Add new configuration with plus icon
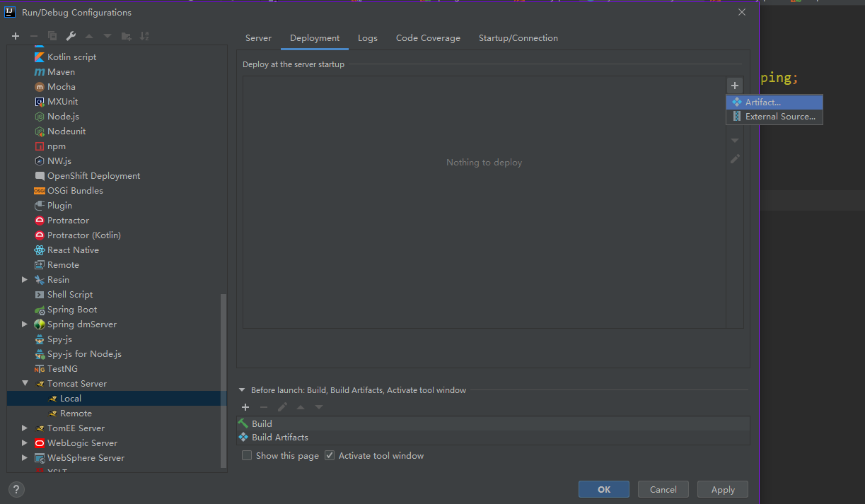865x504 pixels. tap(16, 36)
